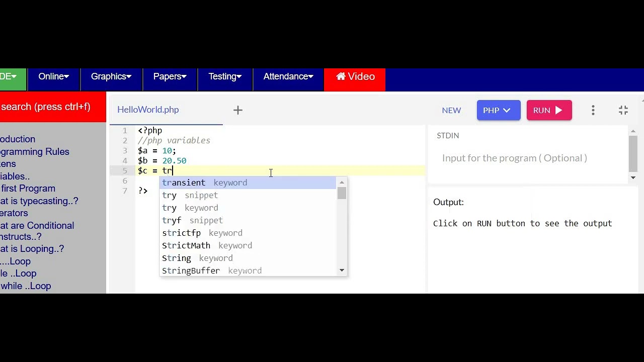This screenshot has width=644, height=362.
Task: Select try snippet suggestion
Action: click(248, 195)
